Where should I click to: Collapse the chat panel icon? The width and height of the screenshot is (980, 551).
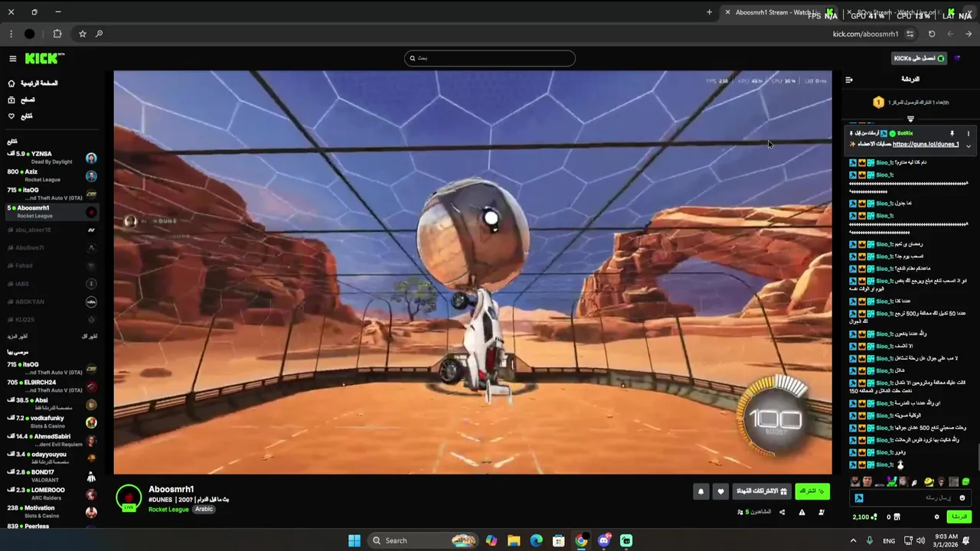coord(849,80)
